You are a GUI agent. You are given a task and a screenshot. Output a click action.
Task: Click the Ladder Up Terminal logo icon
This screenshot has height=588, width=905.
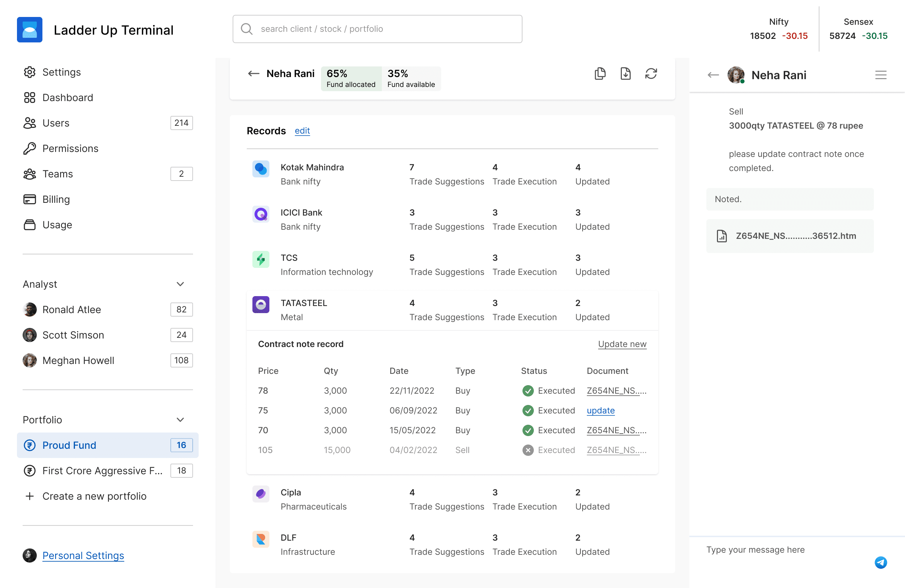click(30, 30)
